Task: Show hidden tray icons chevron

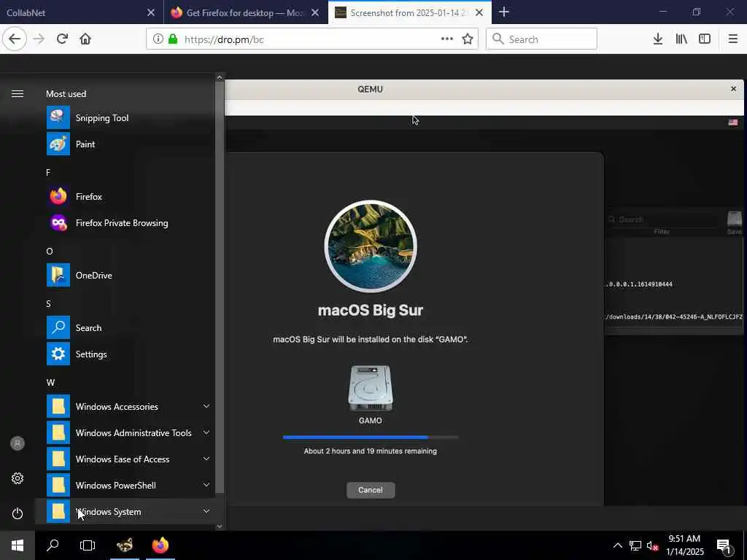Action: click(x=617, y=545)
